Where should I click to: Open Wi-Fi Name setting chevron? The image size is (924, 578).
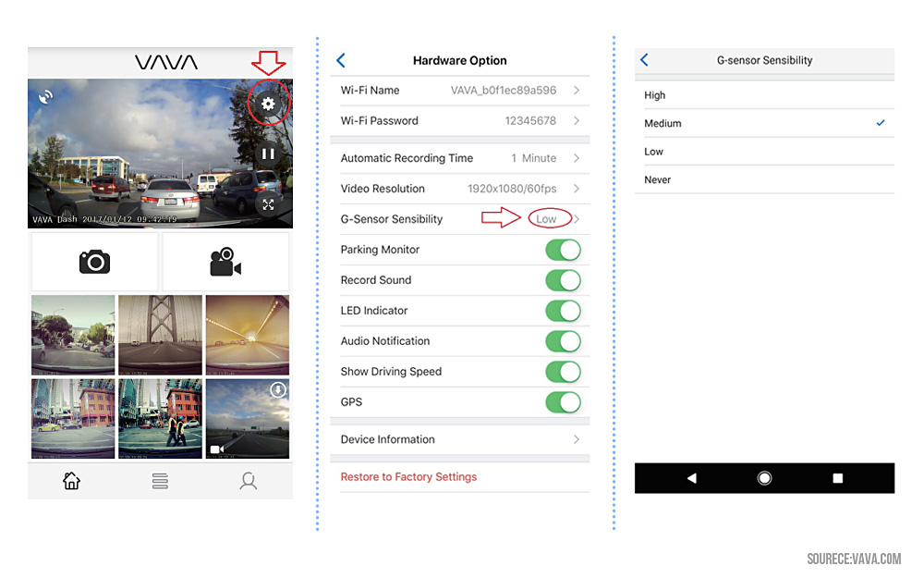point(577,91)
